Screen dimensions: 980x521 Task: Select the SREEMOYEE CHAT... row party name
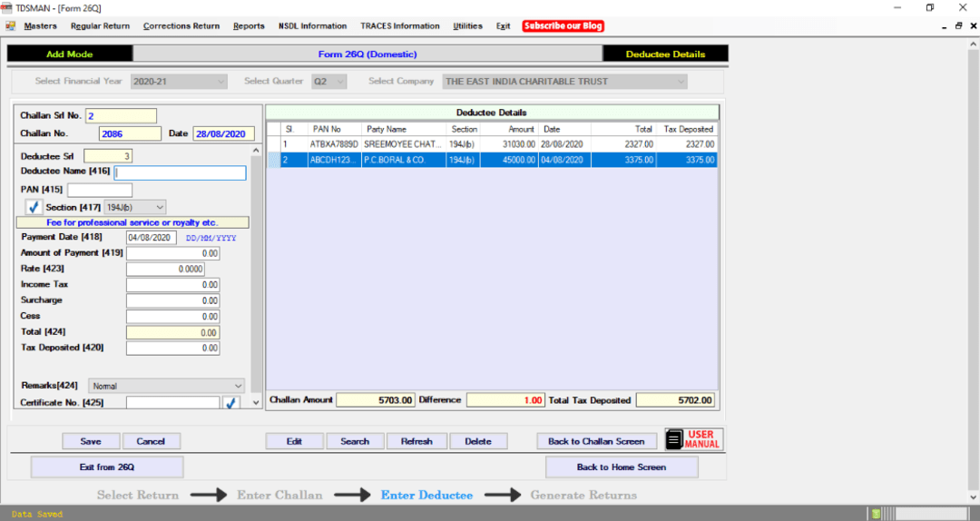pos(403,143)
